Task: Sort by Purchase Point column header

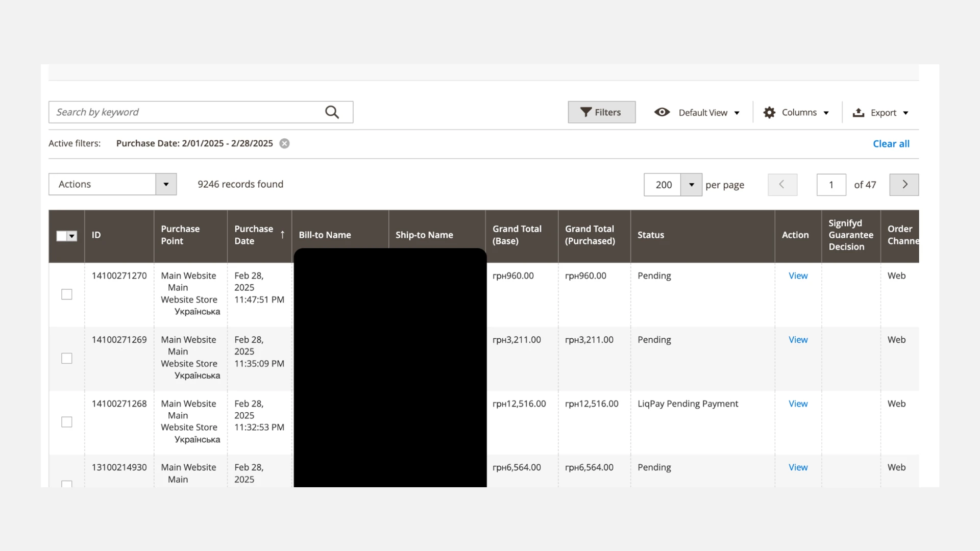Action: (x=190, y=235)
